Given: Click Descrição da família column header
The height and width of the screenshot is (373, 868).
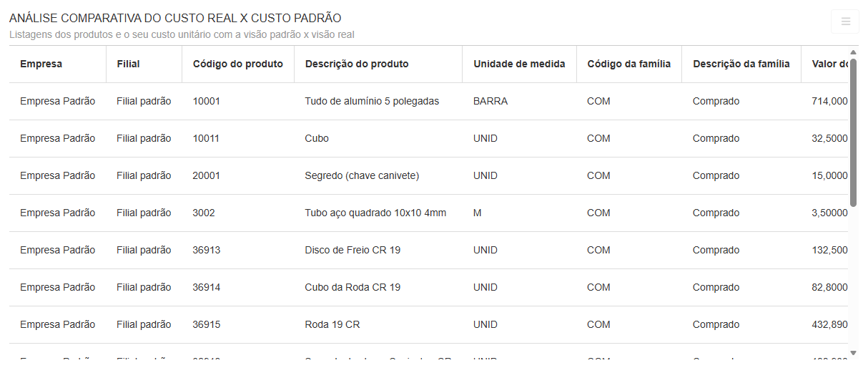Looking at the screenshot, I should [741, 64].
